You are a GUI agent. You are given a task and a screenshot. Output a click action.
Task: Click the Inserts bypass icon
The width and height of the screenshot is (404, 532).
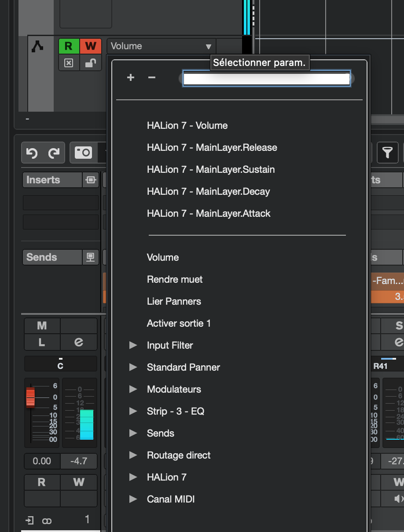[x=90, y=180]
